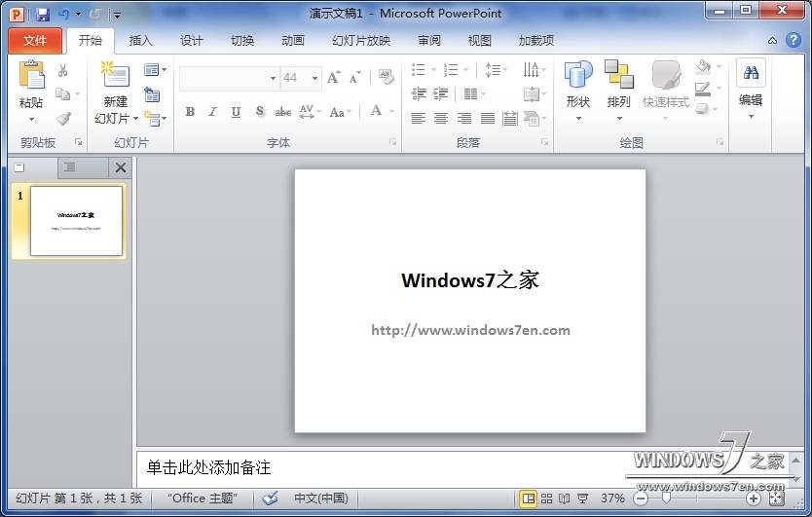The width and height of the screenshot is (812, 517).
Task: Open the Font Color dropdown arrow
Action: [391, 111]
